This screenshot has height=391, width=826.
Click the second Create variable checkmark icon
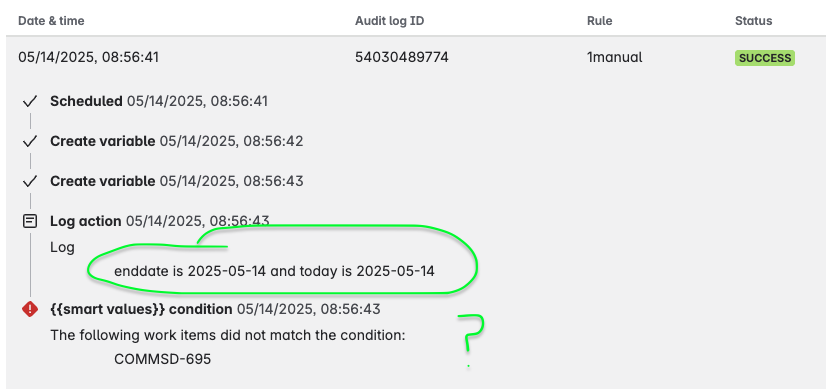(x=30, y=181)
